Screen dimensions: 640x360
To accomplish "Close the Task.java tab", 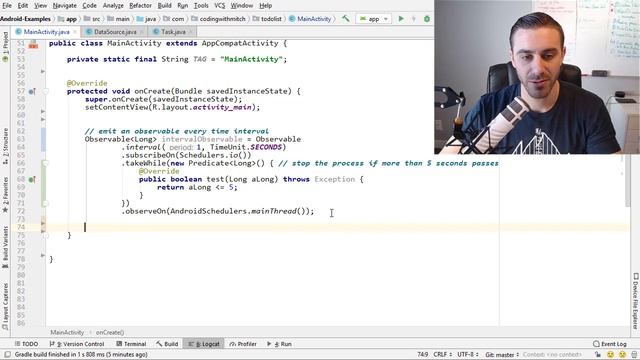I will pos(191,32).
